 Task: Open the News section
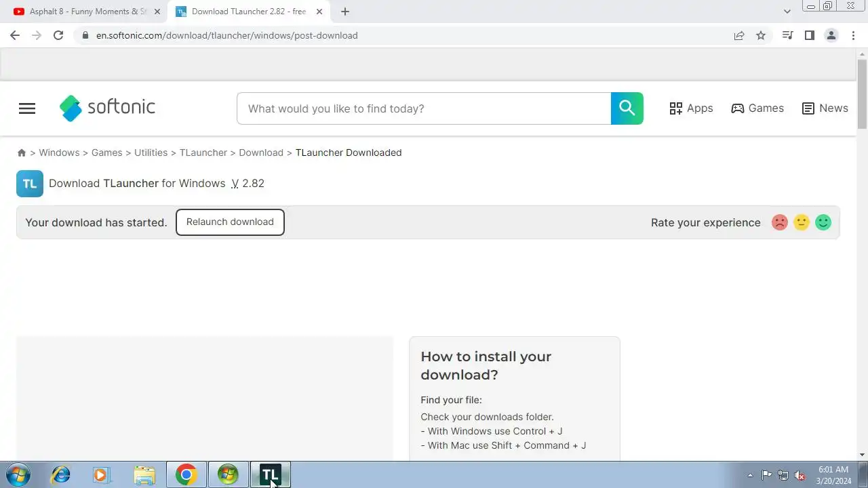825,108
